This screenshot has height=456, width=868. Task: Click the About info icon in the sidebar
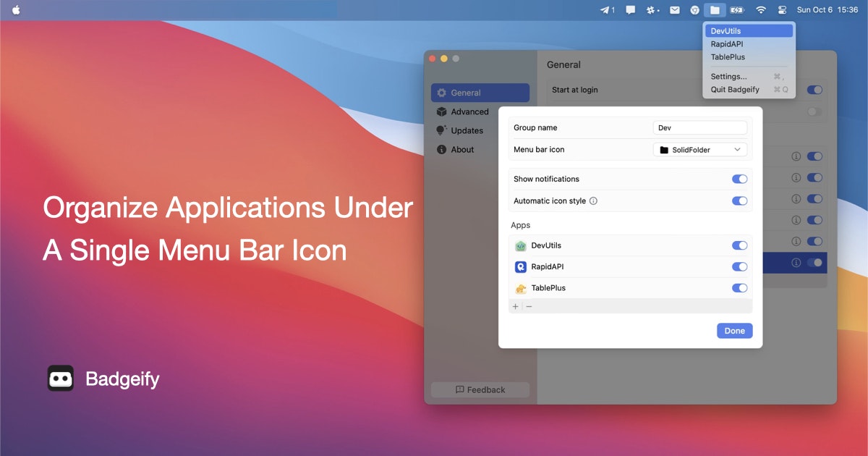441,150
